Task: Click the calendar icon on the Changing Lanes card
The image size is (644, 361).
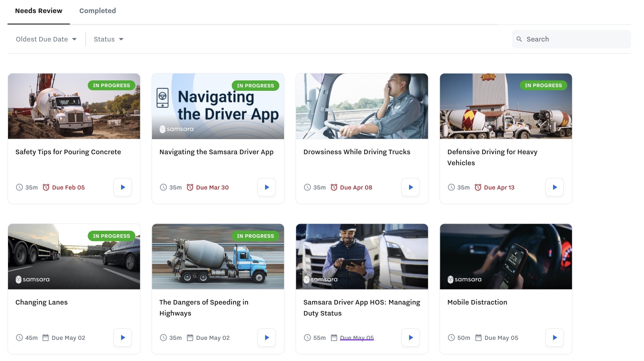Action: point(47,338)
